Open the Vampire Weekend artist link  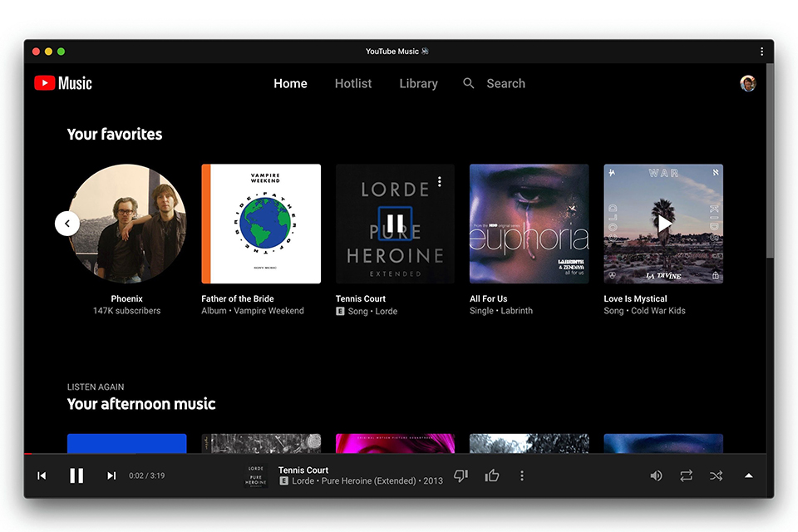click(268, 311)
